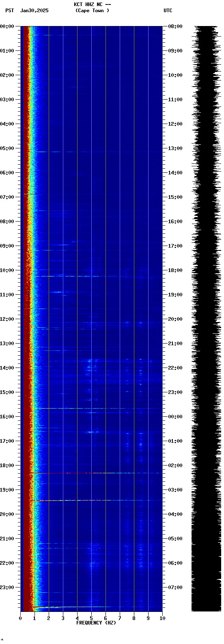Click the 00:00 PST time label
224x644 pixels.
point(7,26)
